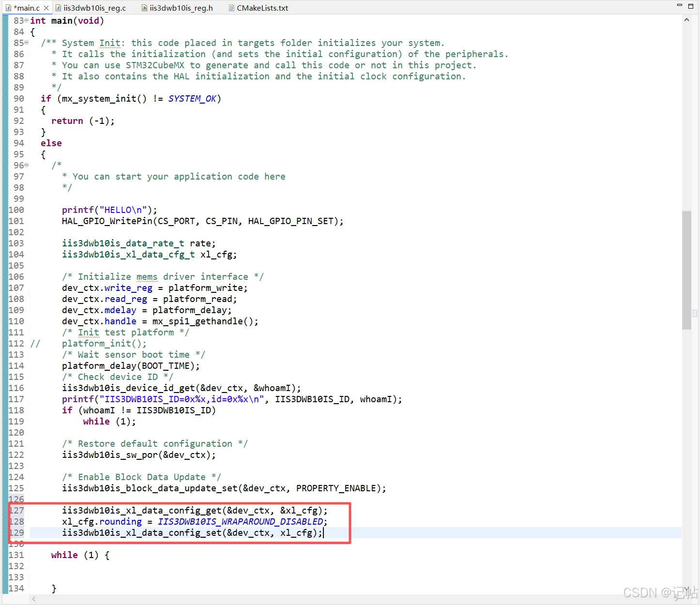700x605 pixels.
Task: Click the iis3dwb10is_device_id_get call
Action: tap(181, 388)
